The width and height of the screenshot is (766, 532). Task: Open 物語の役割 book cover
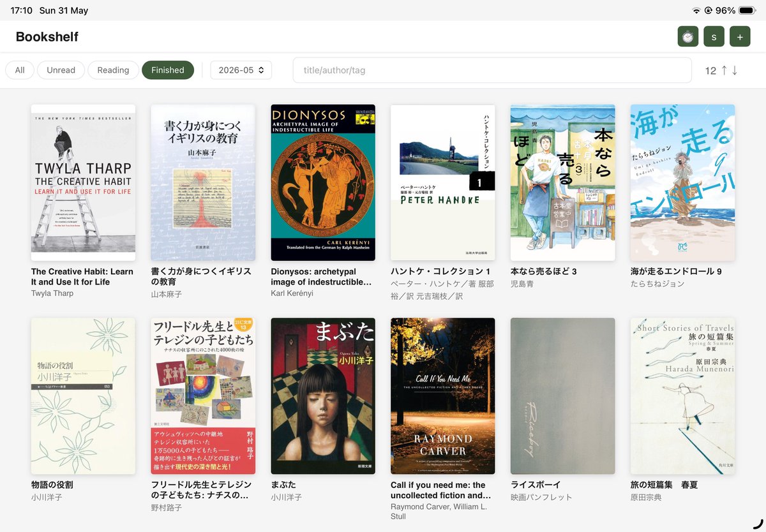(x=83, y=396)
